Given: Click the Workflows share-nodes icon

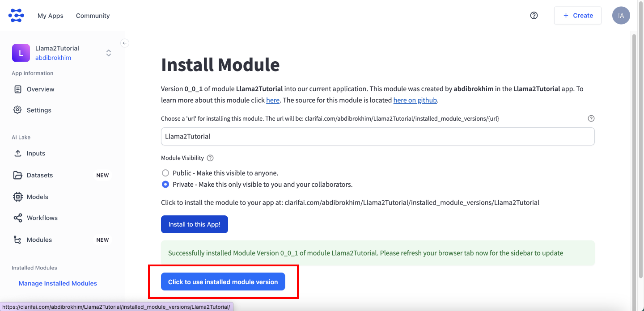Looking at the screenshot, I should coord(18,218).
